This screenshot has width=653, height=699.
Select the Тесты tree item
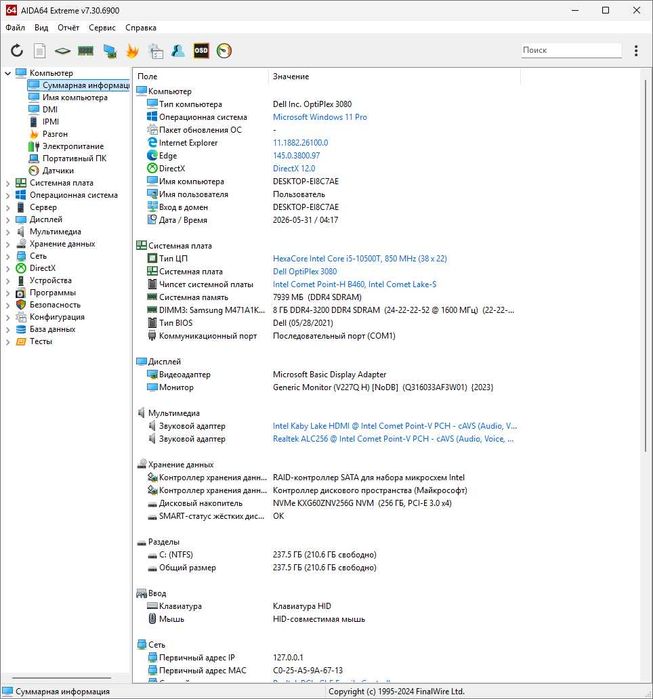[x=41, y=341]
